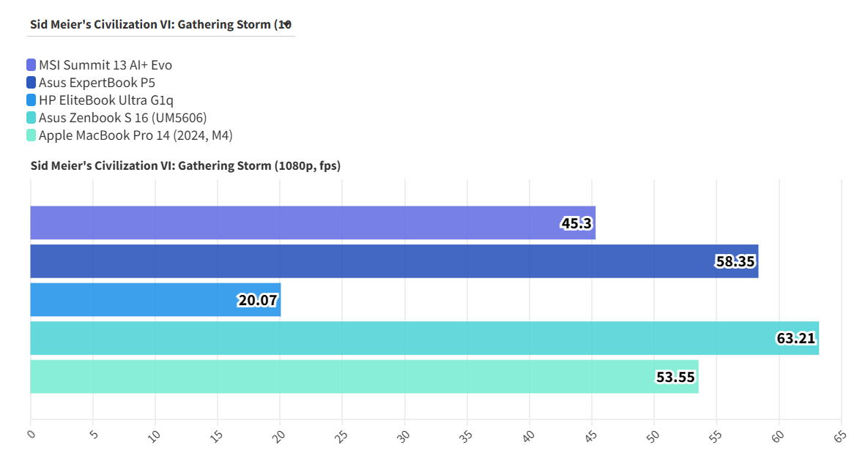Click the 10 tick label on the x-axis
Viewport: 868px width, 456px height.
[155, 436]
